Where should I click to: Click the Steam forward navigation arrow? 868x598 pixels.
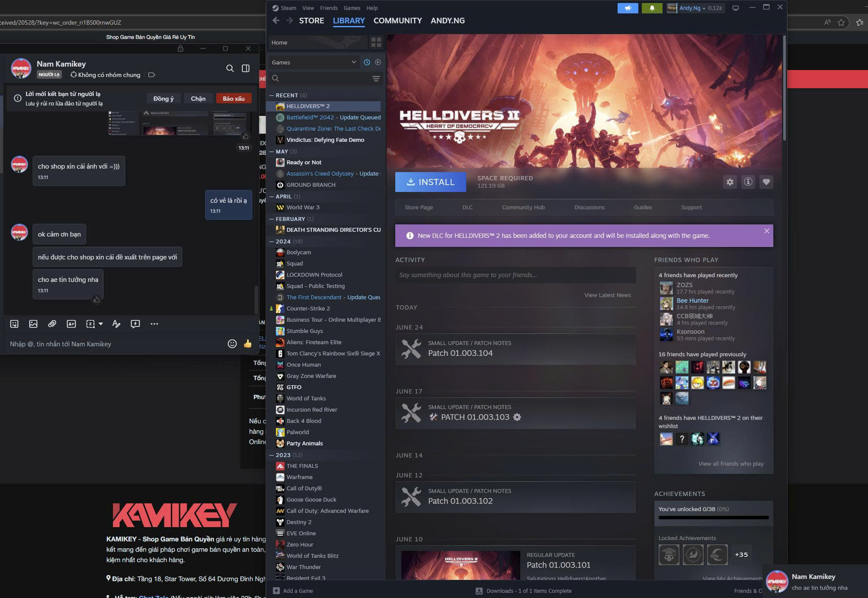click(x=289, y=20)
